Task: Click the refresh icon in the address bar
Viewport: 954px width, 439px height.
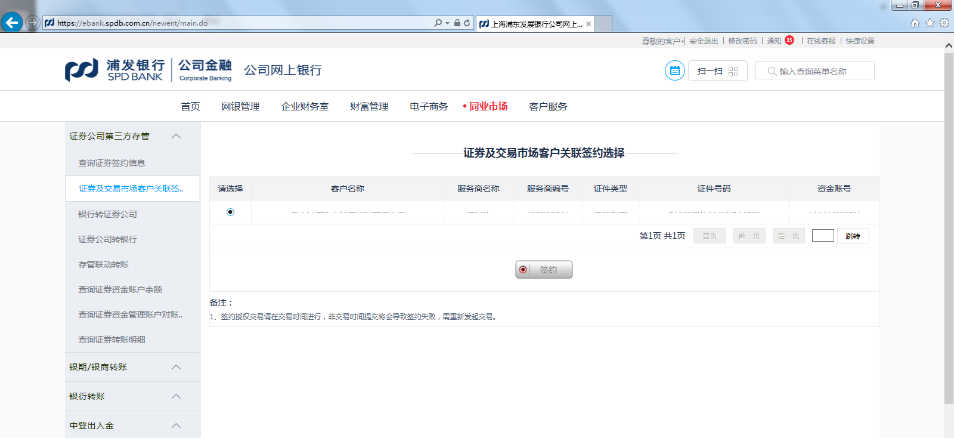Action: (x=468, y=22)
